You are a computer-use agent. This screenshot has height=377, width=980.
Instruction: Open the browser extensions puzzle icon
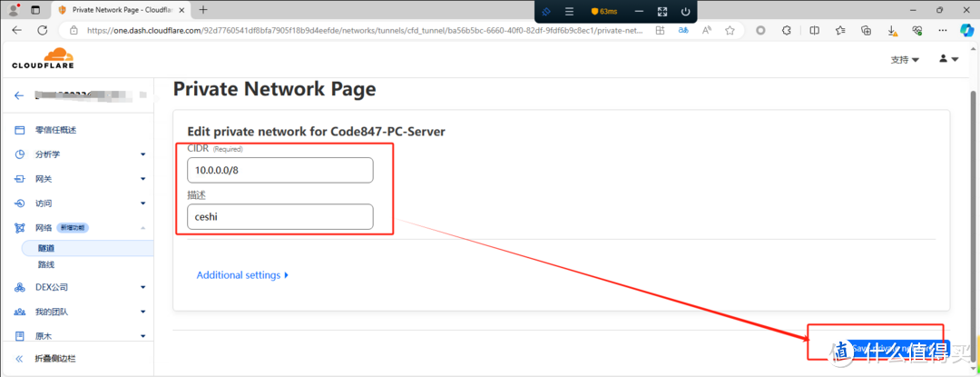coord(787,30)
